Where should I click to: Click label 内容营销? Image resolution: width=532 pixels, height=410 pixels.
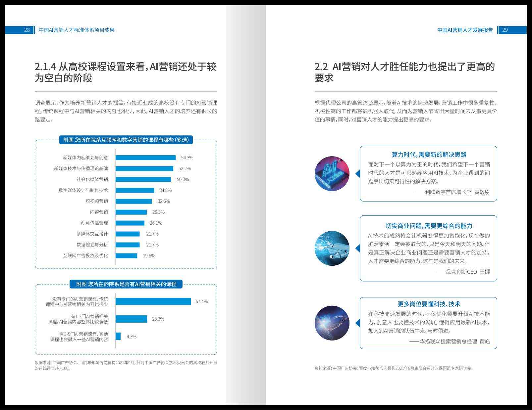pos(99,212)
